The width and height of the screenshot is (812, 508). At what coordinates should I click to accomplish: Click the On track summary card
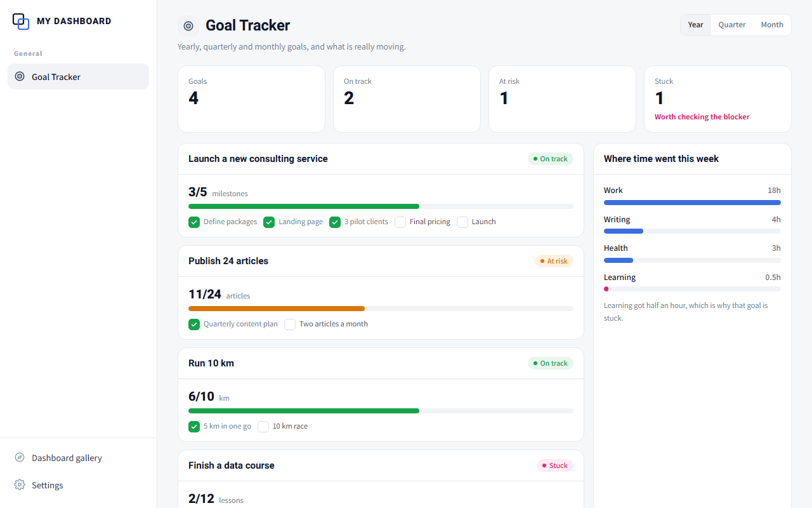[x=407, y=99]
